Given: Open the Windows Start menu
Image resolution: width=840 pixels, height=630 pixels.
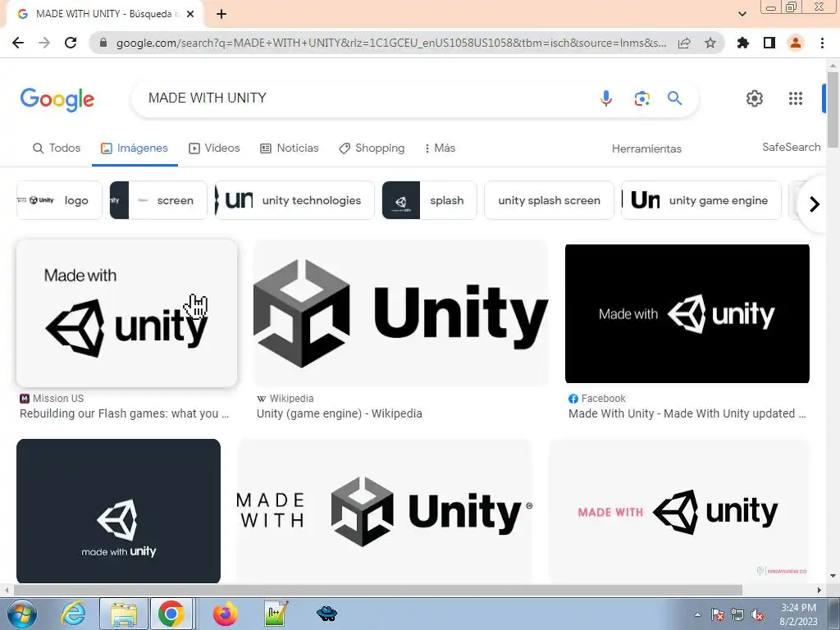Looking at the screenshot, I should pyautogui.click(x=21, y=614).
